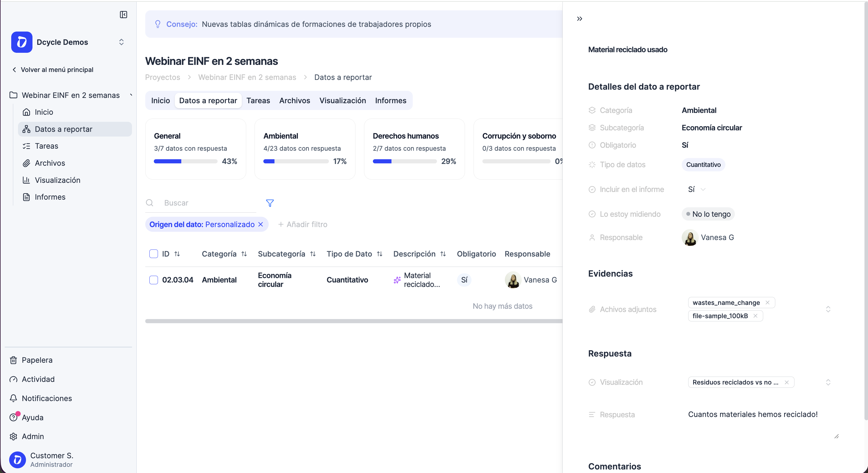Viewport: 868px width, 473px height.
Task: Switch to the Tareas tab
Action: [258, 100]
